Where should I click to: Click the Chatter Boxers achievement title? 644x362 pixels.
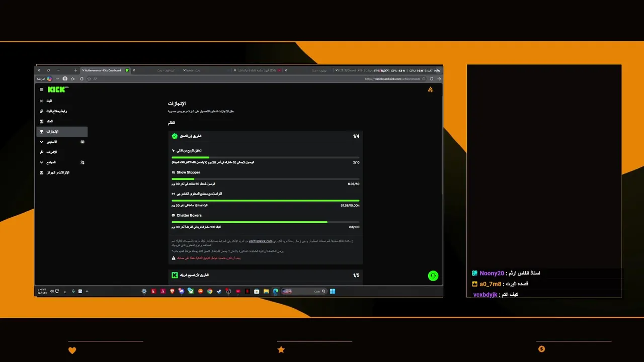189,215
